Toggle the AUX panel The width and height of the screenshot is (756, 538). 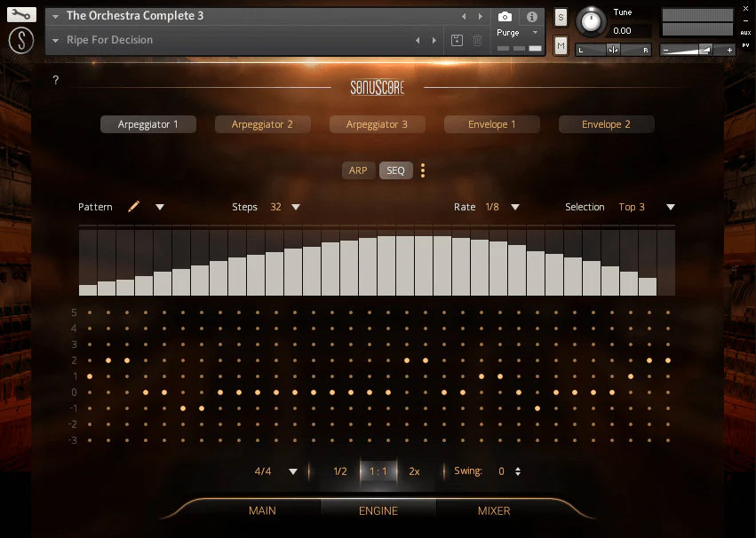(x=745, y=33)
